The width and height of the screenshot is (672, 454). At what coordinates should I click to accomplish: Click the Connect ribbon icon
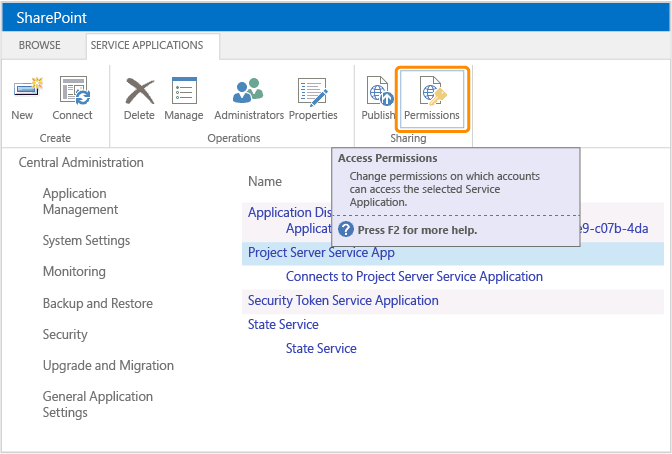74,90
